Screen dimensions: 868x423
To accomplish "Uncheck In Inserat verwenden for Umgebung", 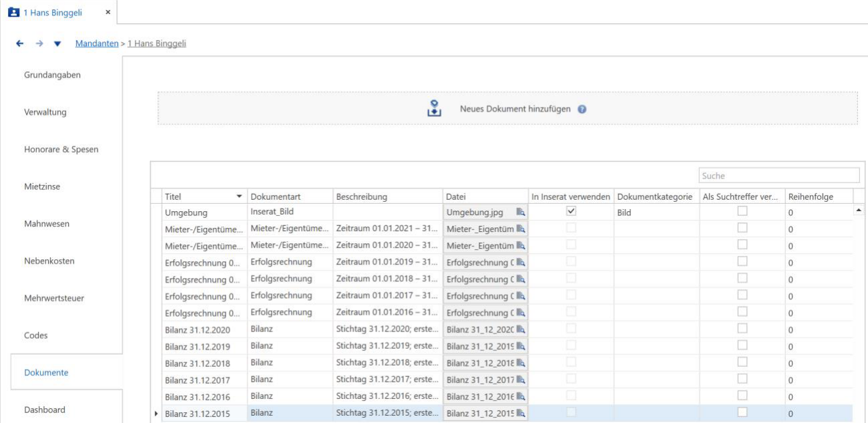I will (571, 211).
